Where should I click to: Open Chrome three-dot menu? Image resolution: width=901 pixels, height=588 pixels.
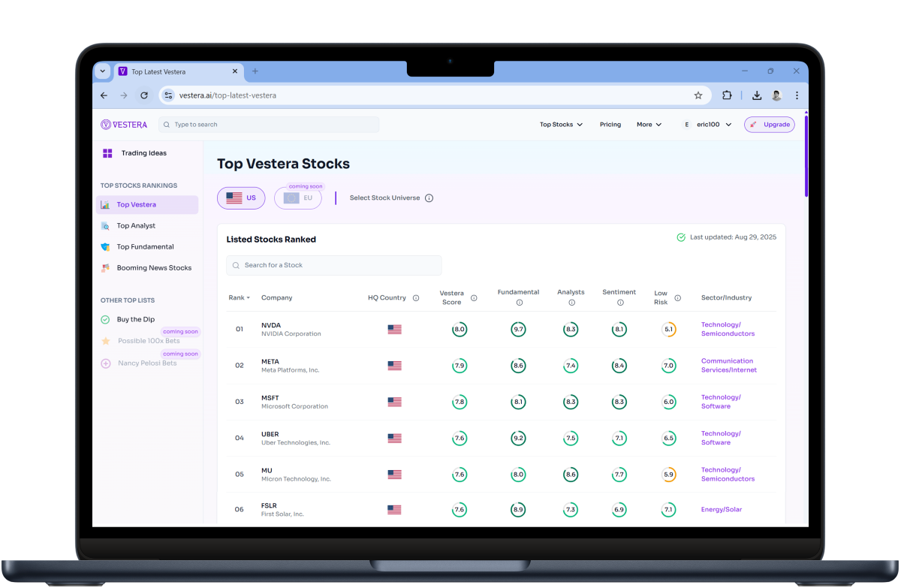pyautogui.click(x=797, y=95)
